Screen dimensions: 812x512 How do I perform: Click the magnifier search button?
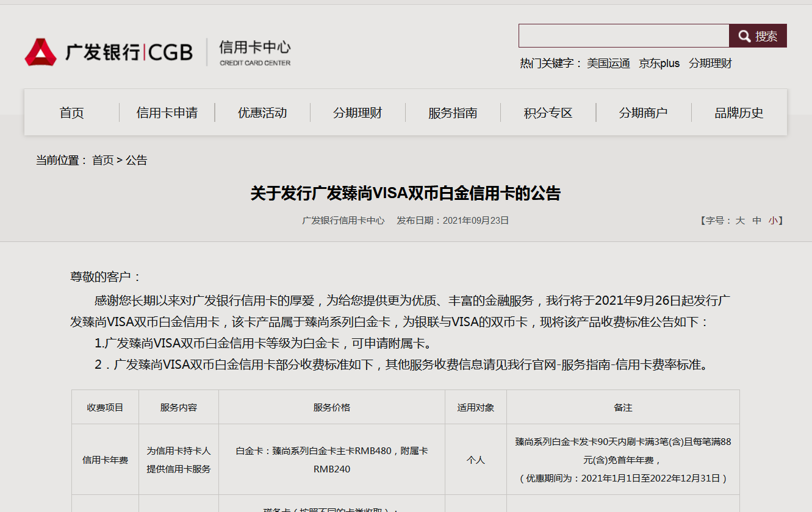pos(758,36)
